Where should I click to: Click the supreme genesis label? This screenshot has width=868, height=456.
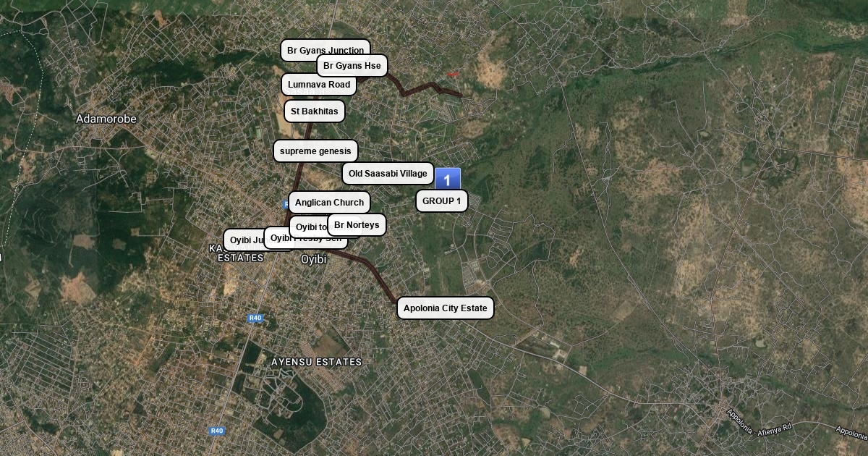click(315, 151)
